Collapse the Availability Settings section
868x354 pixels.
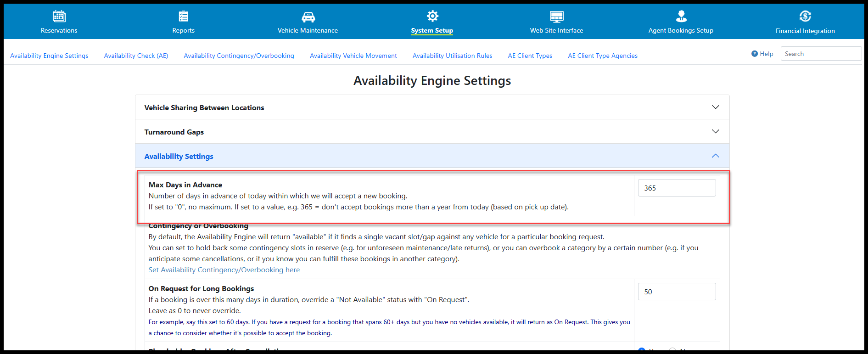point(715,156)
